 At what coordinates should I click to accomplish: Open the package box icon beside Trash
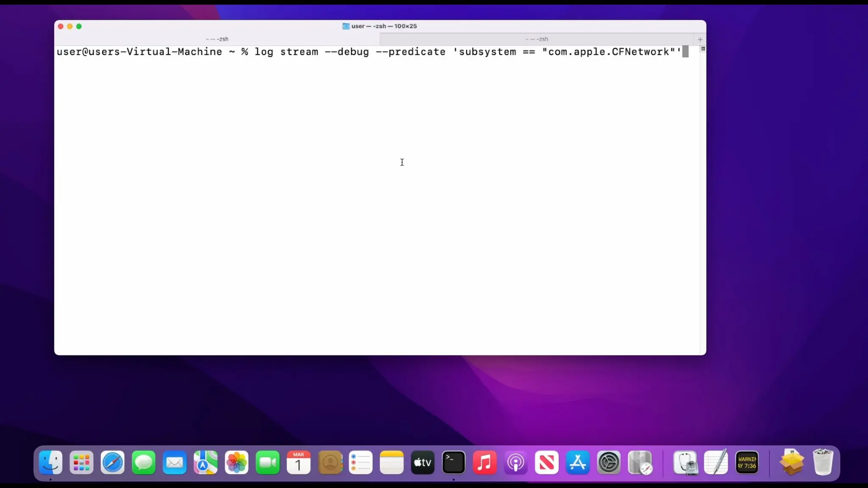click(x=791, y=462)
